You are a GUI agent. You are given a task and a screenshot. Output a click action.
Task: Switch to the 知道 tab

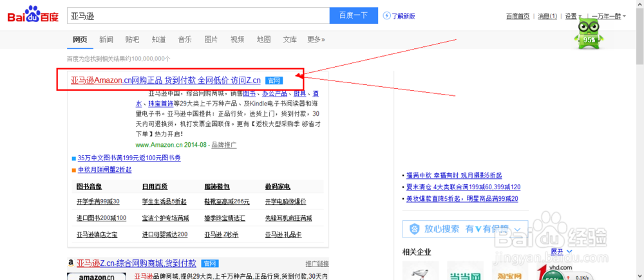pos(158,40)
